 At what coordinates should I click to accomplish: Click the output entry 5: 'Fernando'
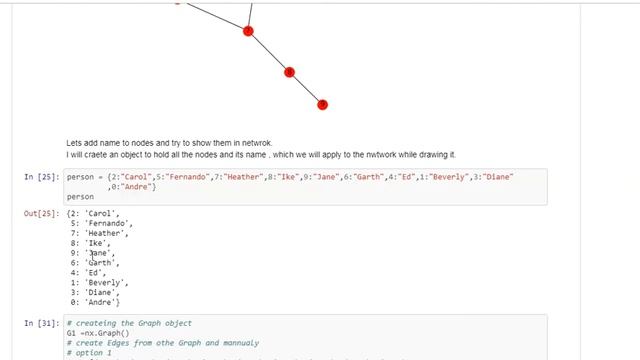coord(101,223)
